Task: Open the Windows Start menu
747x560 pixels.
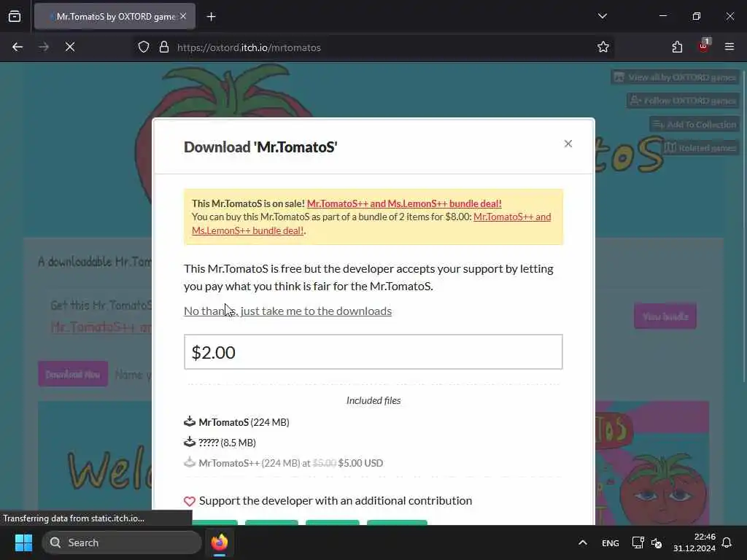Action: click(23, 542)
